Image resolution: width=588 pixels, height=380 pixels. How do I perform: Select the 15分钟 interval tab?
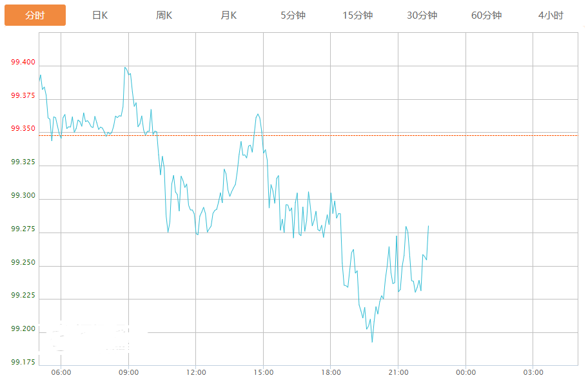357,15
